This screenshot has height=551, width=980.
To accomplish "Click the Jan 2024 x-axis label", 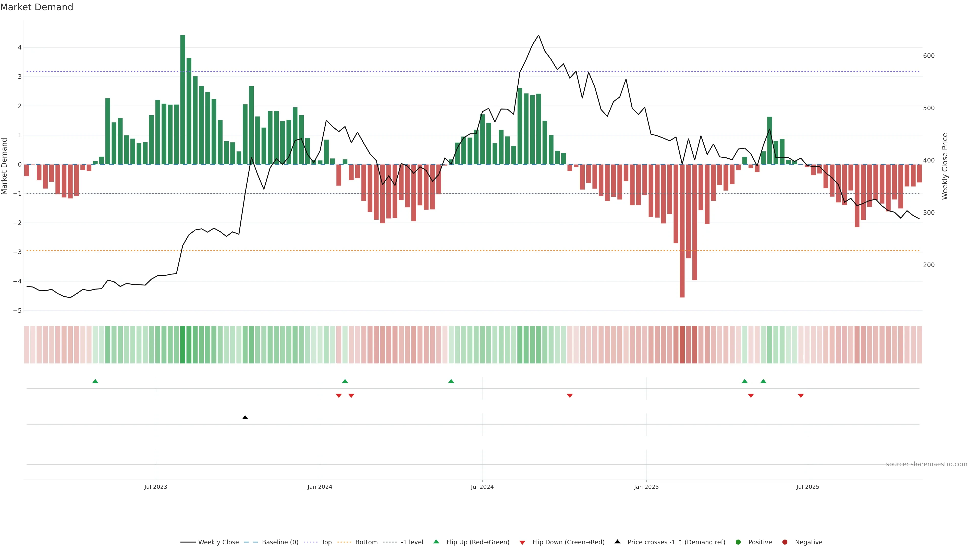I will click(320, 487).
